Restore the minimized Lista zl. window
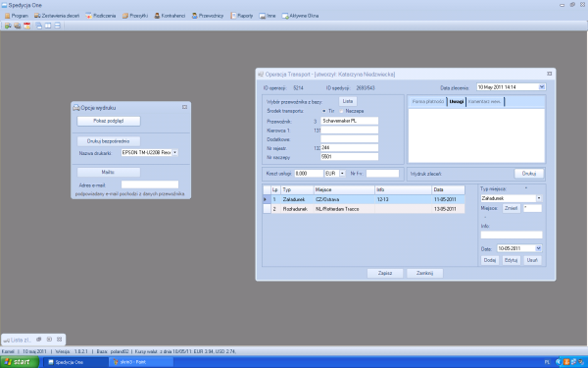The image size is (588, 368). coord(38,340)
